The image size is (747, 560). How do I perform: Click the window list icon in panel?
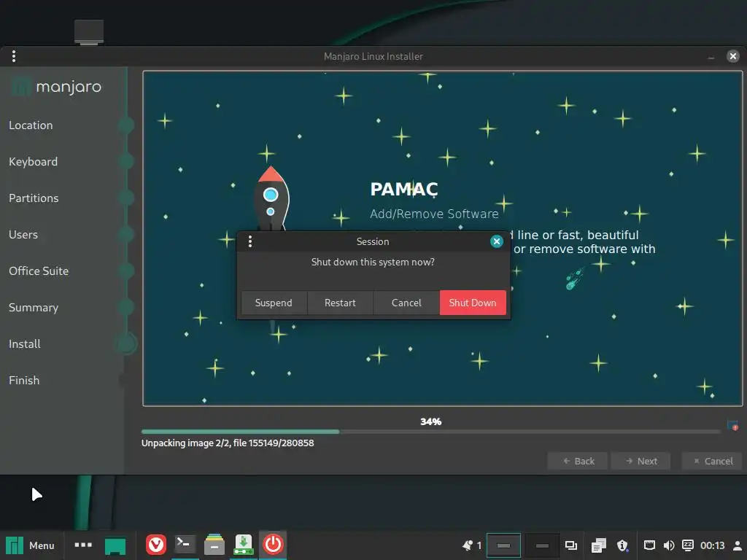(570, 545)
